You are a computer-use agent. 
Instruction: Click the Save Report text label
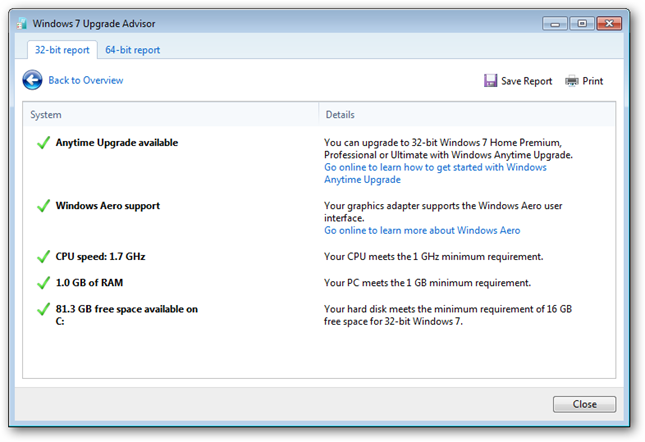[526, 81]
